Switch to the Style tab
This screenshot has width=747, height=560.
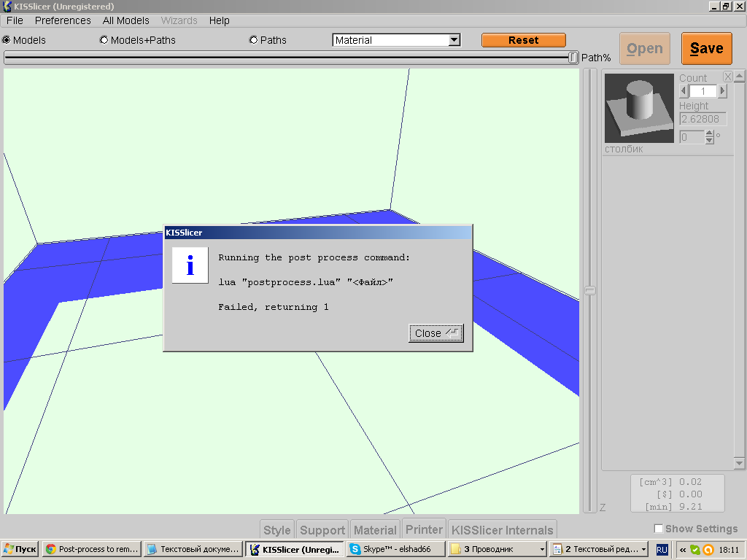coord(276,530)
